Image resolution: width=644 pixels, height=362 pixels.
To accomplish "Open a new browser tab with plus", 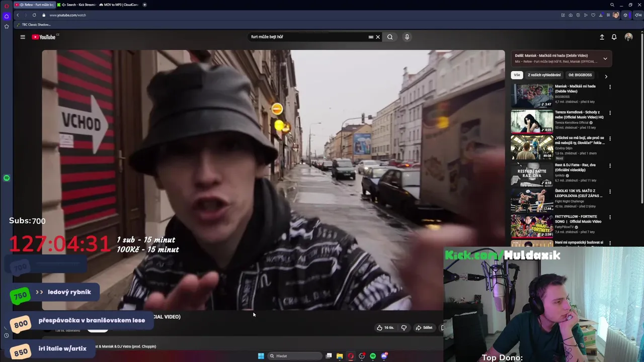I will click(x=145, y=5).
